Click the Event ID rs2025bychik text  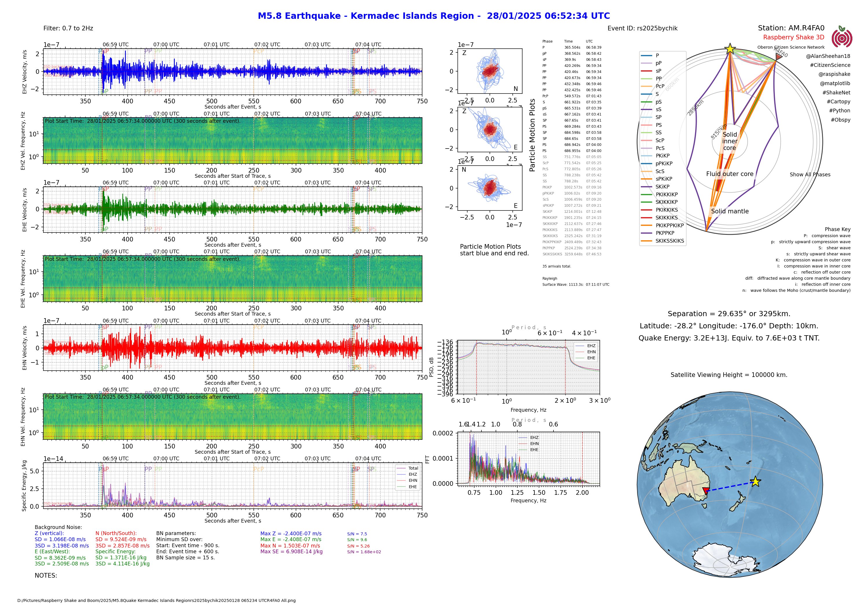click(642, 28)
